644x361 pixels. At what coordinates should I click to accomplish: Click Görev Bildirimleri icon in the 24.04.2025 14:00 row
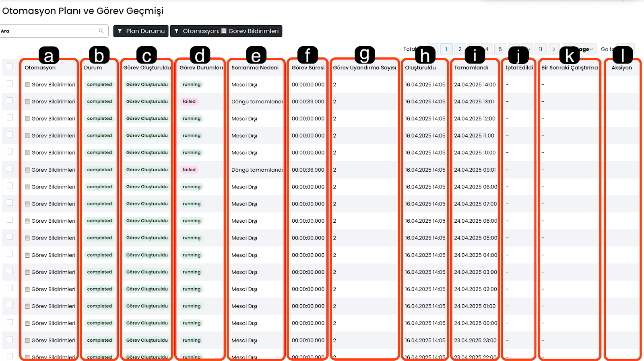click(x=27, y=85)
